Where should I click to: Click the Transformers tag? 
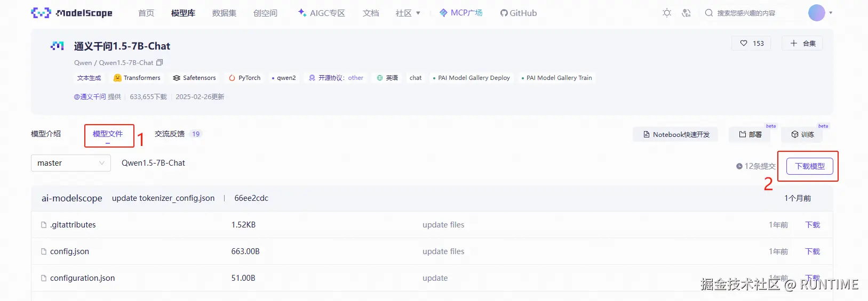[x=137, y=78]
